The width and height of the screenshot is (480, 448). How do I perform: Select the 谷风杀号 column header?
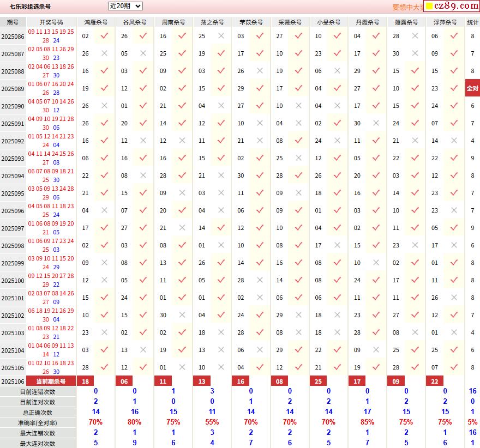tap(135, 22)
